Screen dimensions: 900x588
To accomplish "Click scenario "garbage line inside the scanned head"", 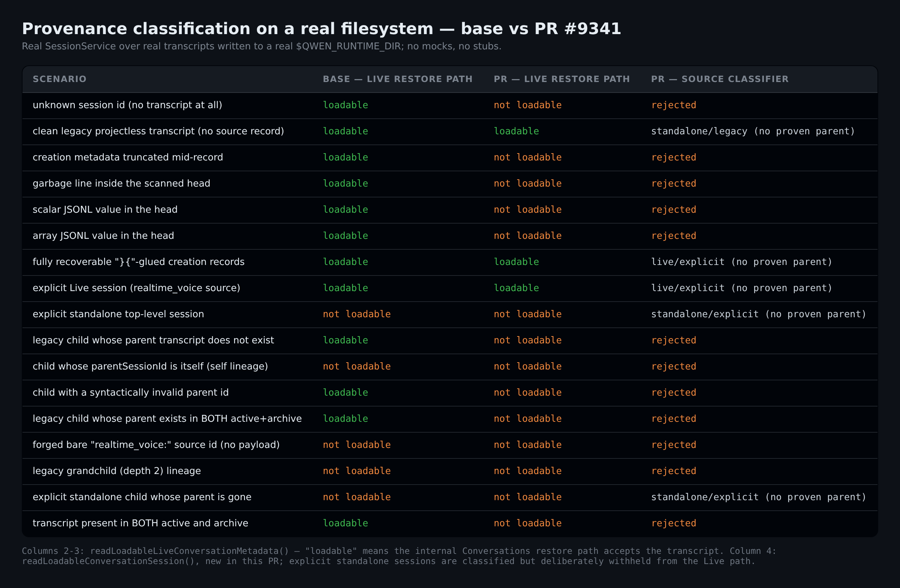I will [121, 183].
